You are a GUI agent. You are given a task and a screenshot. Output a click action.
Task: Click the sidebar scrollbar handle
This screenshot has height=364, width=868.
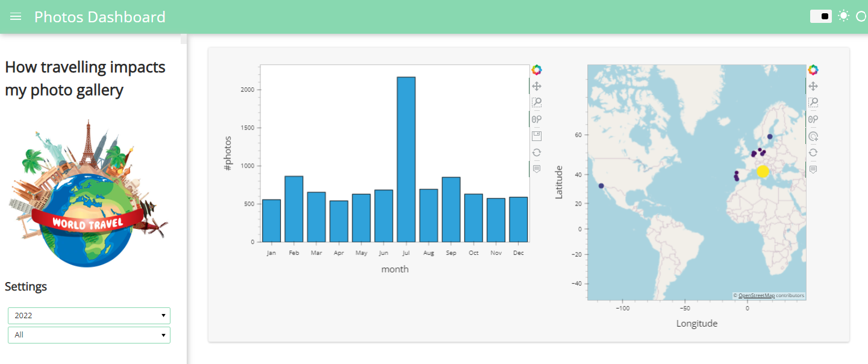(x=184, y=39)
